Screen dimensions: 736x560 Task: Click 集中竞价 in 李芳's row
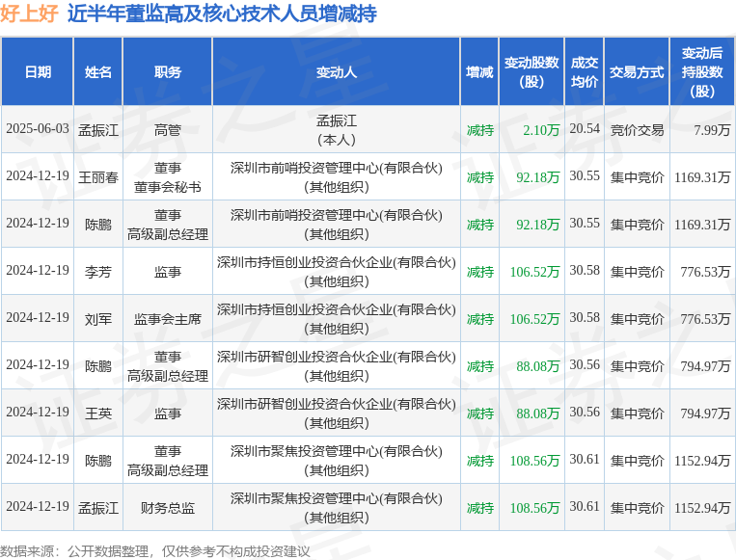tap(637, 272)
